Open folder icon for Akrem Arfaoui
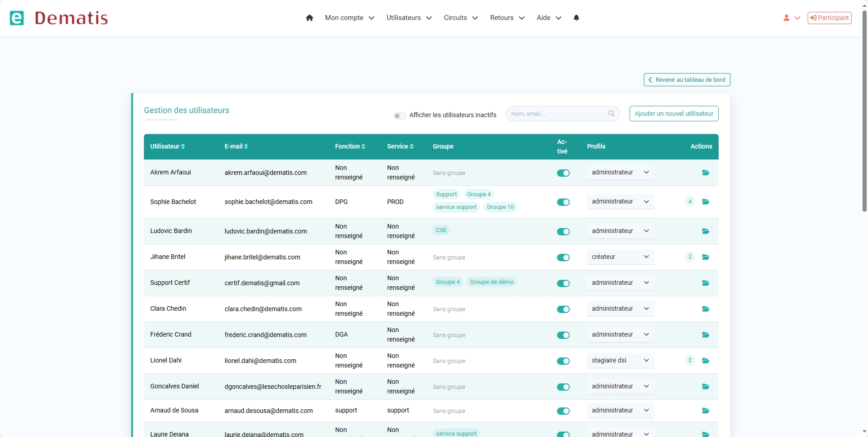Image resolution: width=868 pixels, height=437 pixels. pyautogui.click(x=705, y=173)
